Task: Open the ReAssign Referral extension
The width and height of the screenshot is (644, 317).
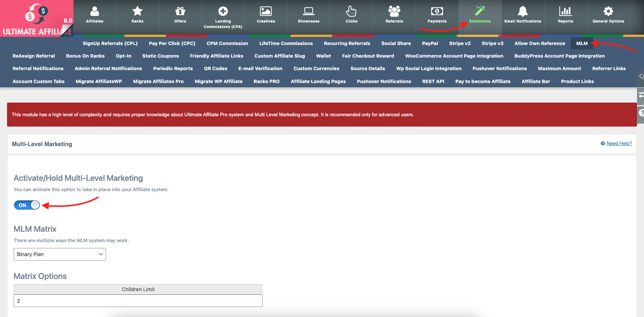Action: (34, 56)
